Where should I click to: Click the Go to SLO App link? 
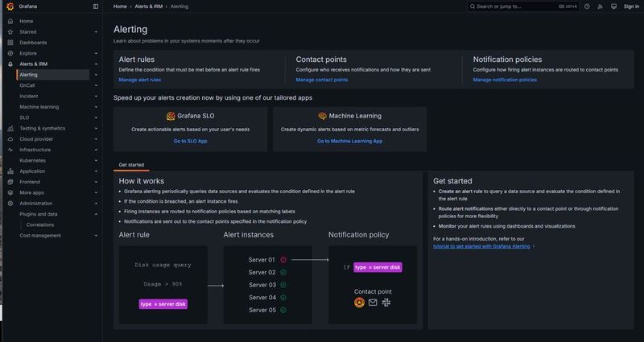click(x=190, y=142)
